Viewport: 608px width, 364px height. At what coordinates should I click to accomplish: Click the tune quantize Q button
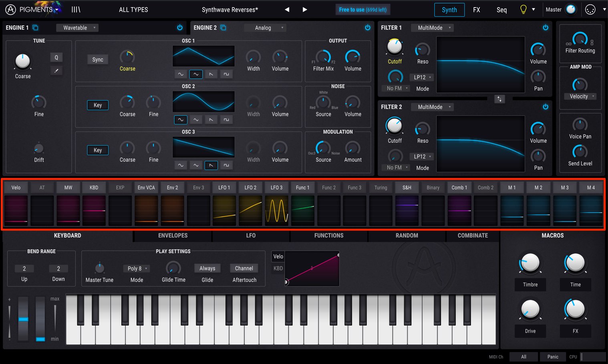click(56, 58)
